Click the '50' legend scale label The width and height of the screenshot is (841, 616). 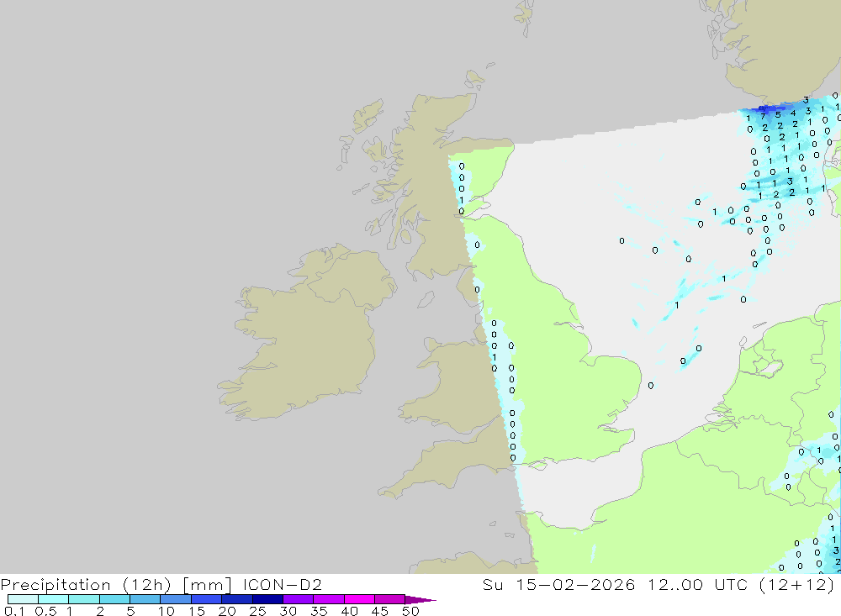411,611
